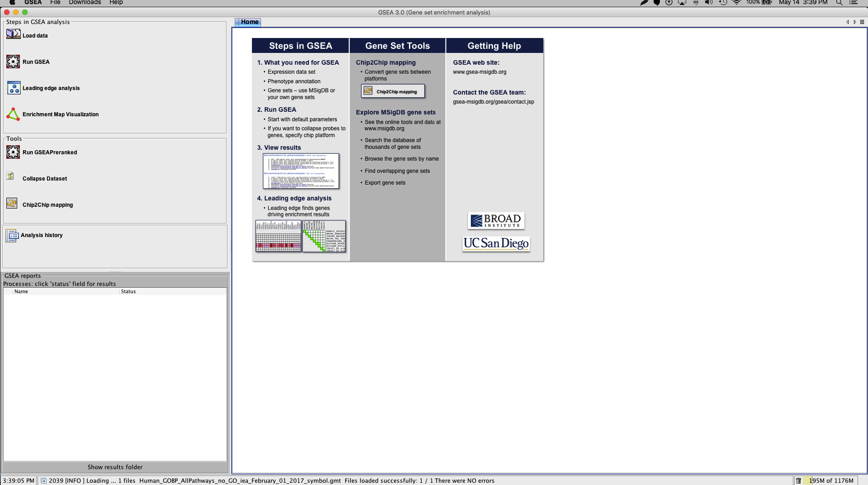Image resolution: width=868 pixels, height=485 pixels.
Task: Click the '4. Leading edge analysis' heading
Action: pos(294,198)
